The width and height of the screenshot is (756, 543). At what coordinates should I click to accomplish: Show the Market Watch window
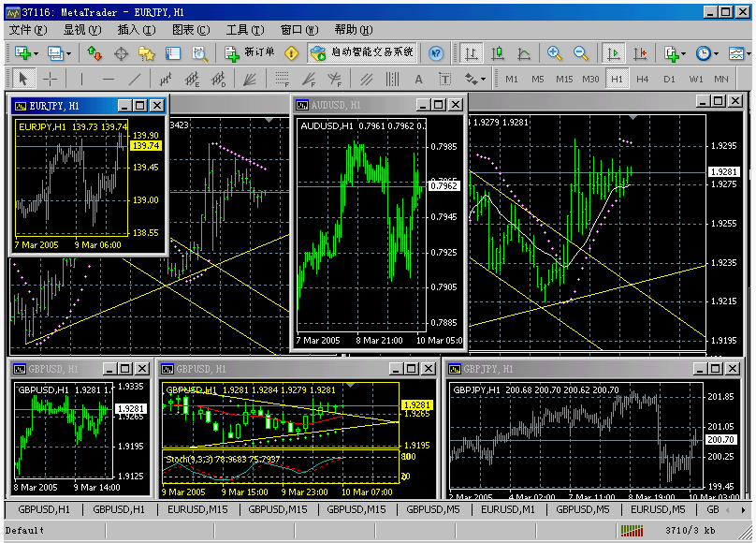pyautogui.click(x=94, y=53)
